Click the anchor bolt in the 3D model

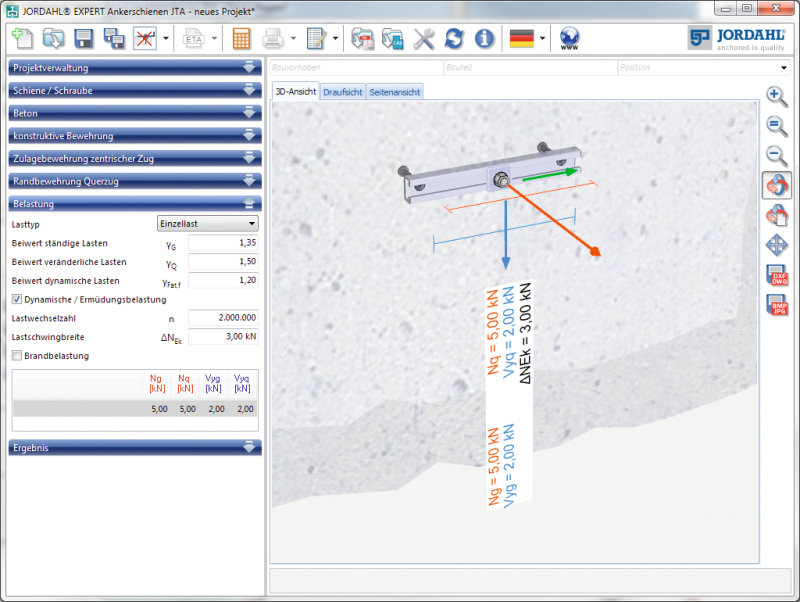501,180
